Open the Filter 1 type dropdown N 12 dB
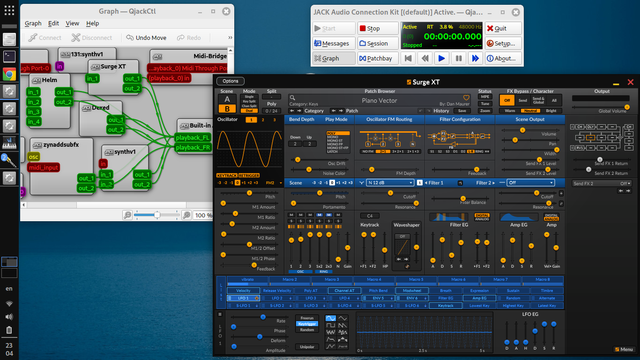Image resolution: width=640 pixels, height=360 pixels. [x=390, y=183]
